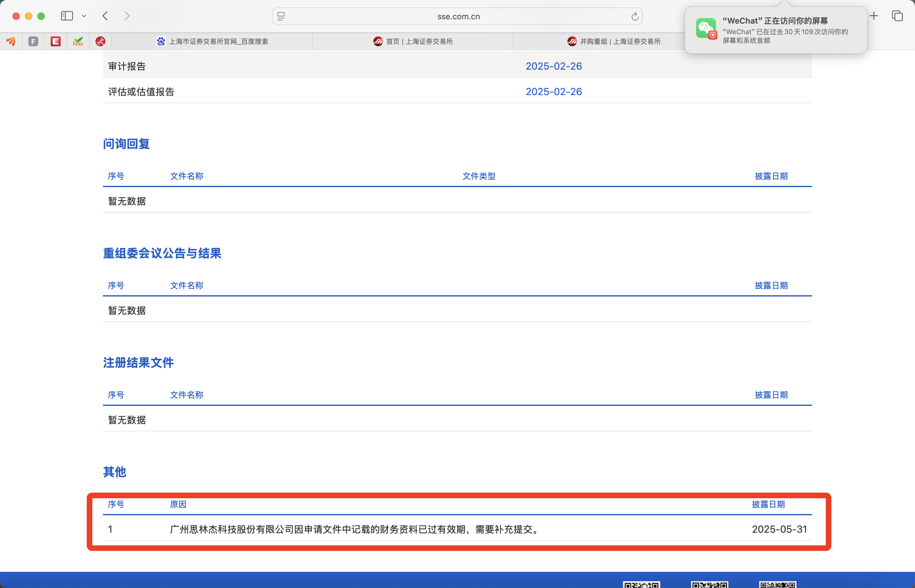
Task: Open the tab group dropdown chevron
Action: click(84, 16)
